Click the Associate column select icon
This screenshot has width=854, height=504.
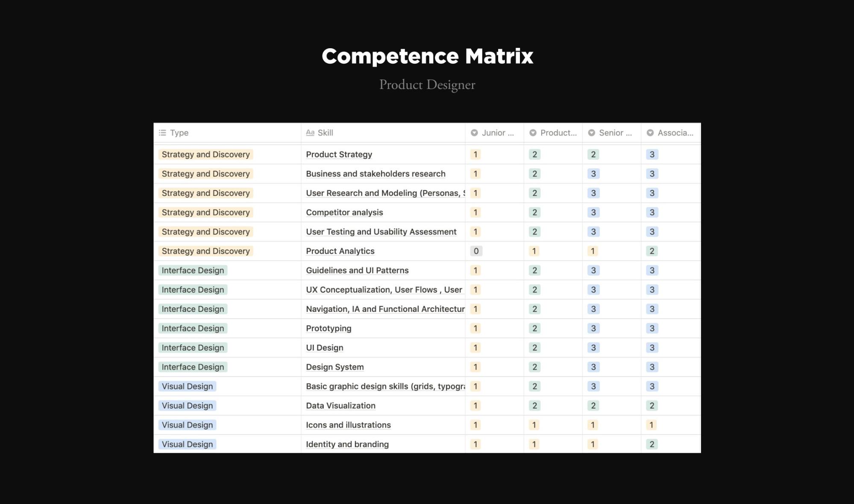[x=650, y=133]
